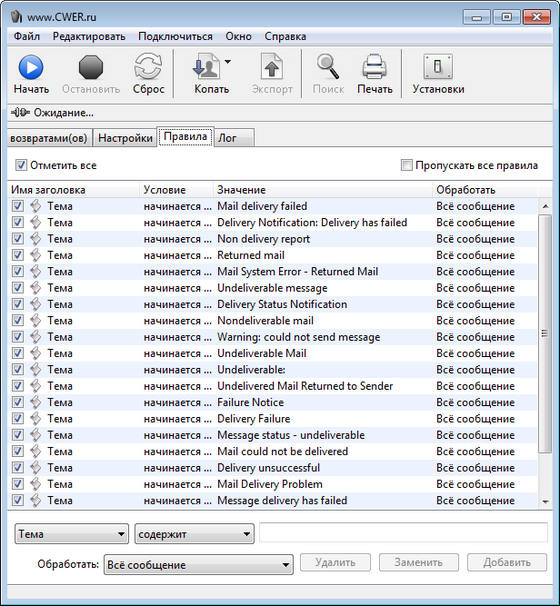Click the Копать dig icon
560x606 pixels.
[206, 66]
